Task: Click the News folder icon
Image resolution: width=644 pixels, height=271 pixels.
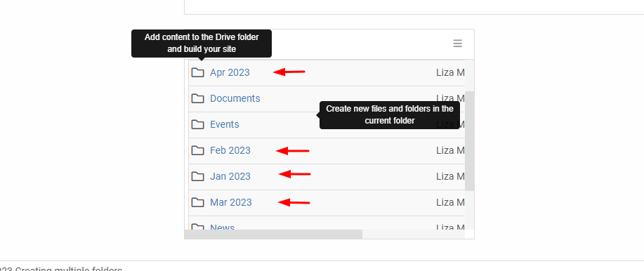Action: tap(198, 227)
